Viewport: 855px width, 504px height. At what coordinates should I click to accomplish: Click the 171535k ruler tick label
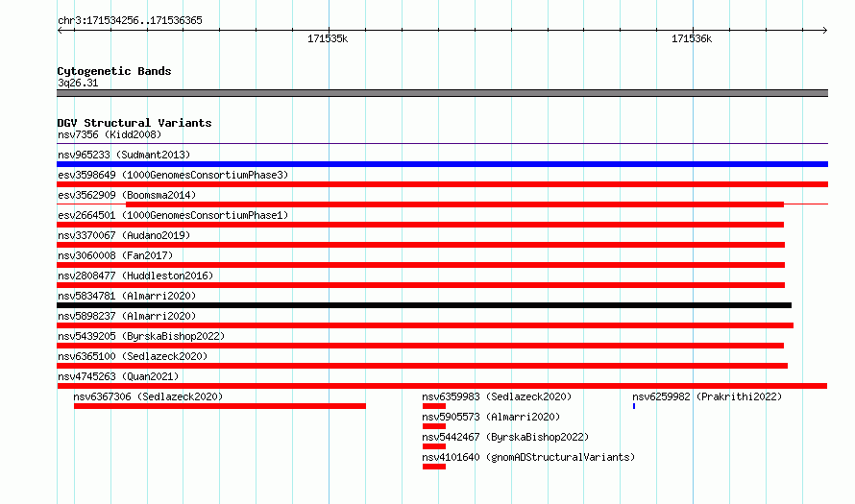[x=328, y=39]
